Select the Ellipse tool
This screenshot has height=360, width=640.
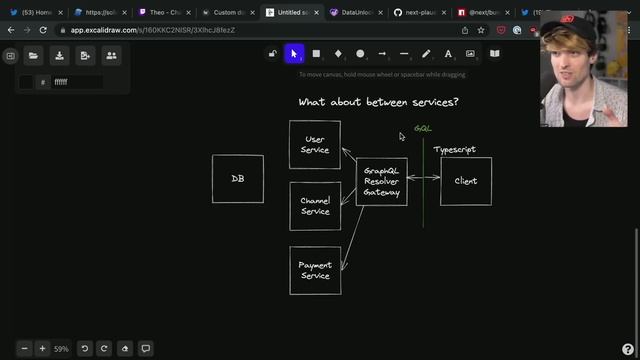360,54
